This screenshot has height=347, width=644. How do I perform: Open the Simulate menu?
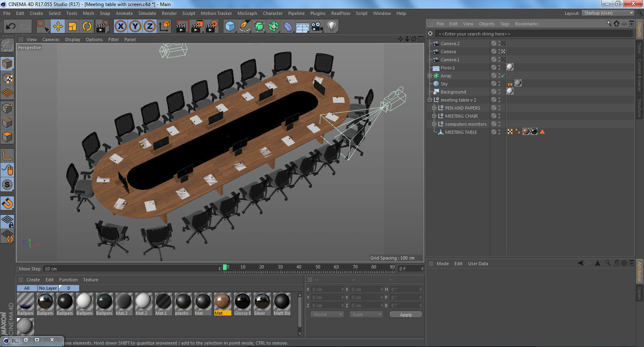tap(147, 13)
